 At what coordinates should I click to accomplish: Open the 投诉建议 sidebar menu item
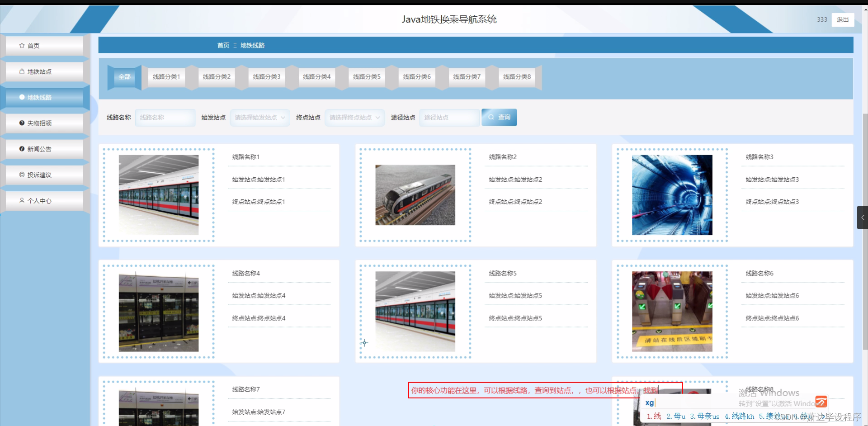click(x=44, y=175)
